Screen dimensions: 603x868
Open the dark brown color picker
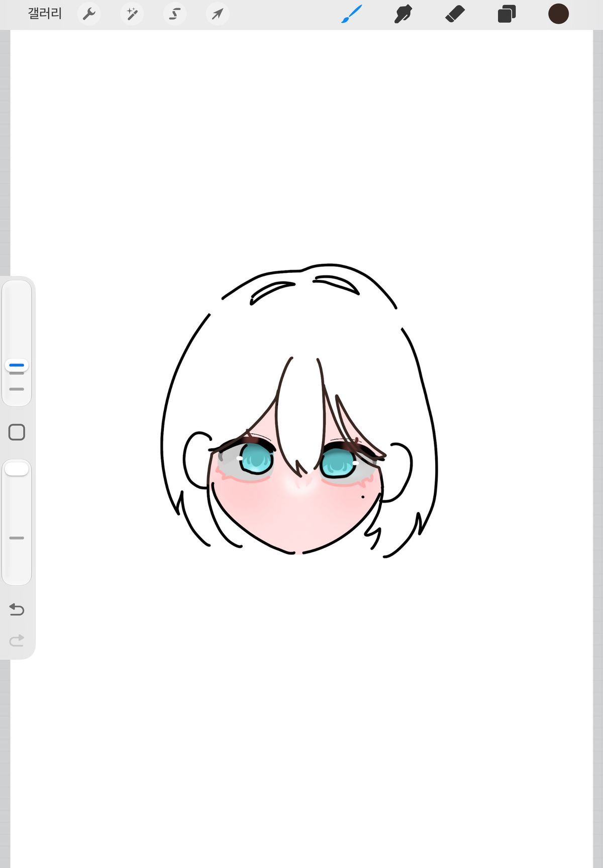pyautogui.click(x=558, y=14)
